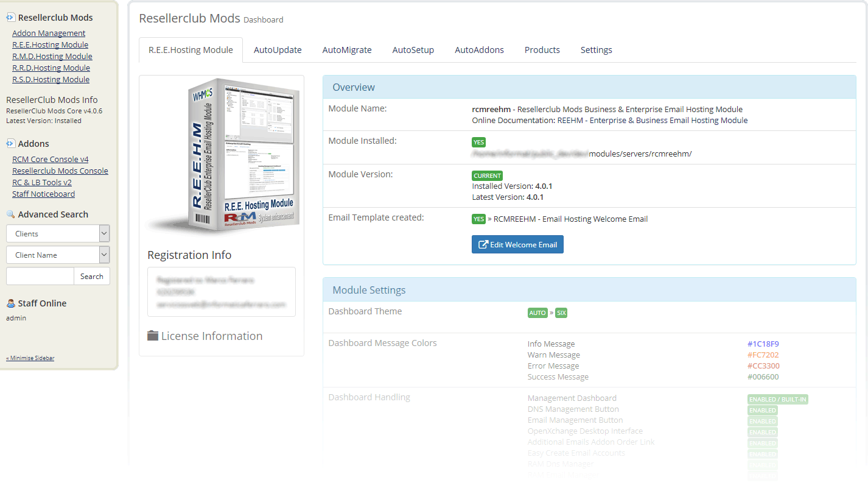This screenshot has width=868, height=488.
Task: Click the Online Documentation REEHM text
Action: (610, 120)
